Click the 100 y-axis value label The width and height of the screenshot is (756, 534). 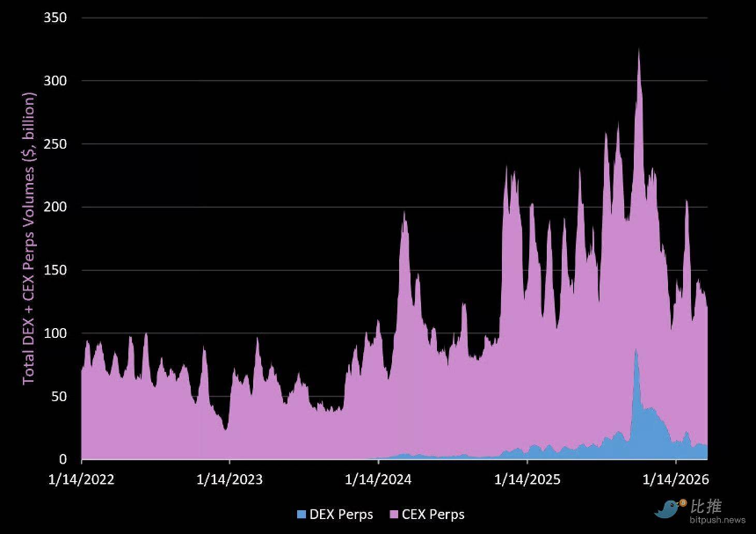point(56,333)
